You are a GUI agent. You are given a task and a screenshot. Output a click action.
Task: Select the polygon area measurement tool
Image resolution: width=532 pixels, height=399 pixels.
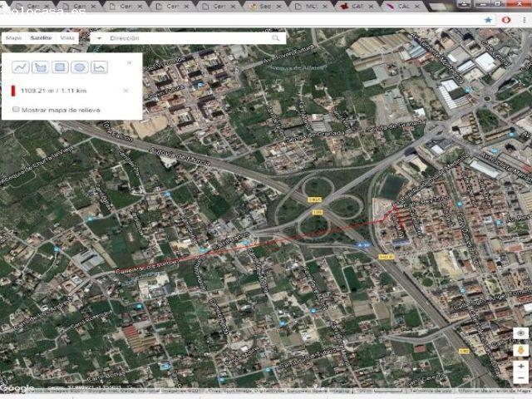click(40, 66)
